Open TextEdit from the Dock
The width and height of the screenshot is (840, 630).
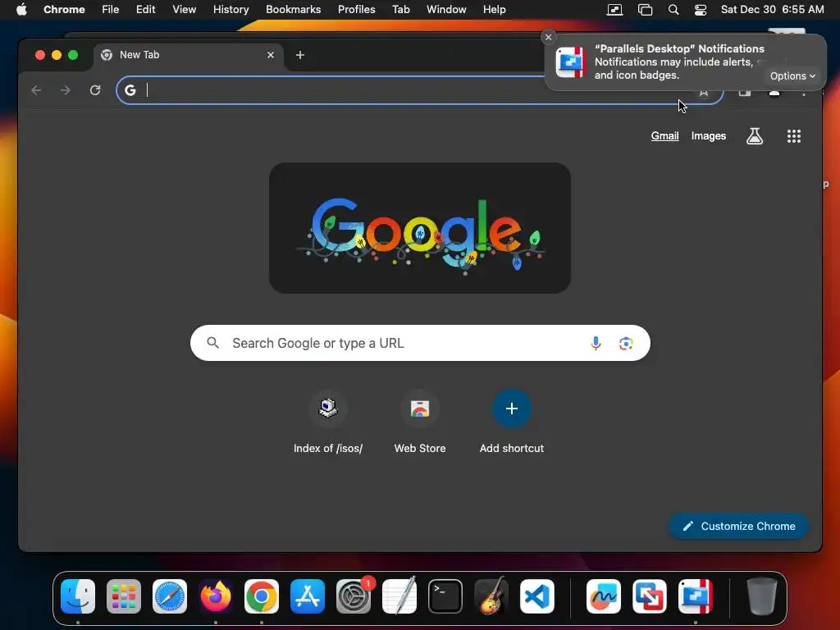point(399,596)
